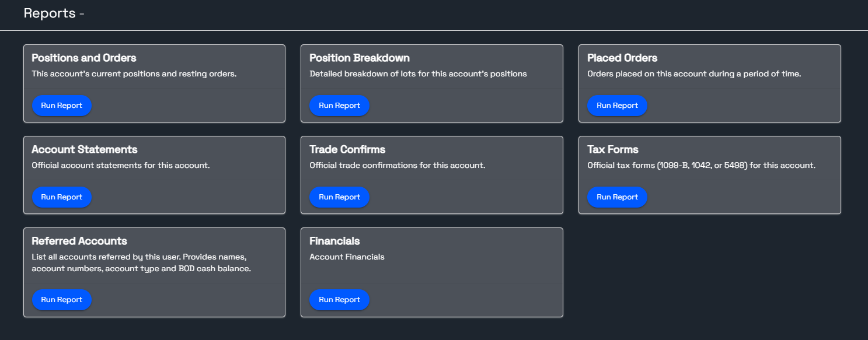The height and width of the screenshot is (340, 868).
Task: Run the Referred Accounts report
Action: (x=61, y=300)
